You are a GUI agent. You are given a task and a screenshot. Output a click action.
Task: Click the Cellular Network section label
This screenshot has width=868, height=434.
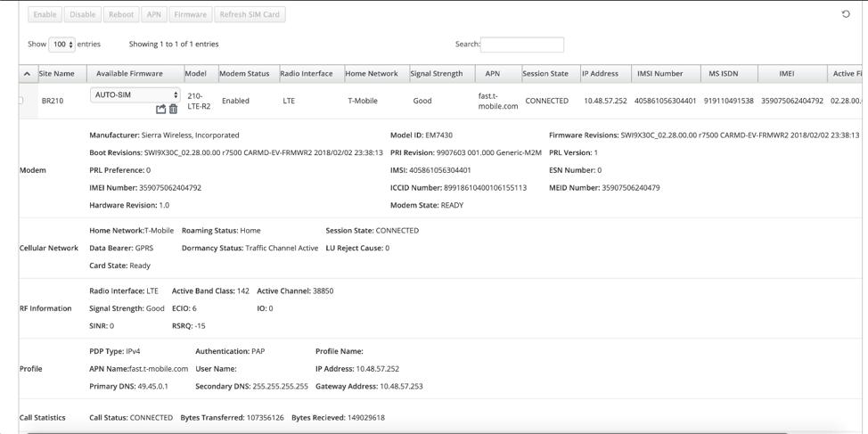click(x=49, y=248)
